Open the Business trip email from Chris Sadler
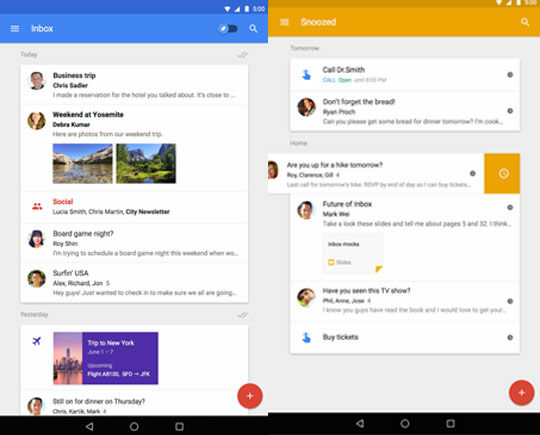 [134, 85]
